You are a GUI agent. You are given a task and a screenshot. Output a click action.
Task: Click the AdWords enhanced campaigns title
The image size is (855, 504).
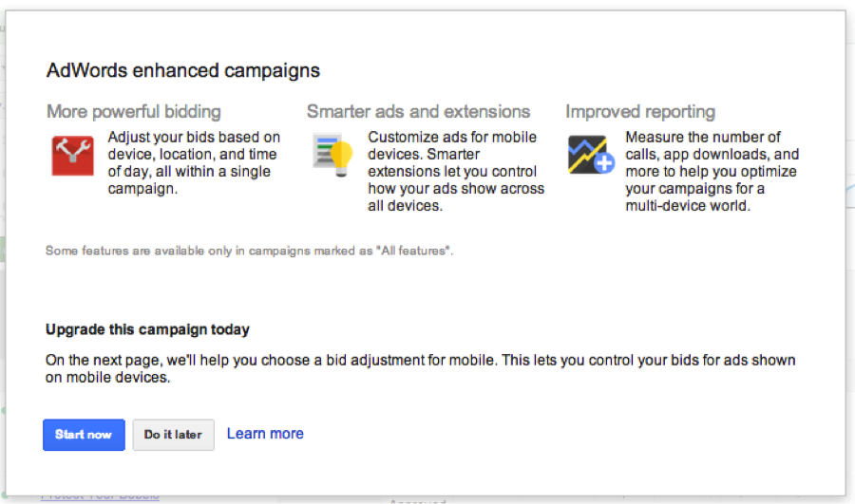(x=183, y=71)
